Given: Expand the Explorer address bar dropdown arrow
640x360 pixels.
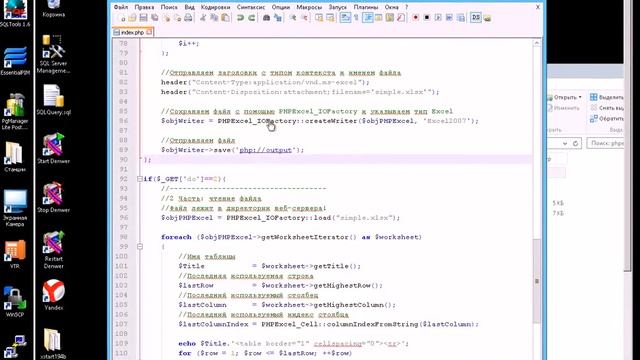Looking at the screenshot, I should pos(564,144).
